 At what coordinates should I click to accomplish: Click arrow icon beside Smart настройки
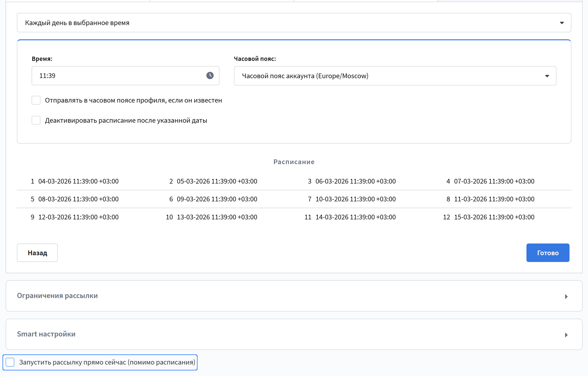tap(566, 335)
